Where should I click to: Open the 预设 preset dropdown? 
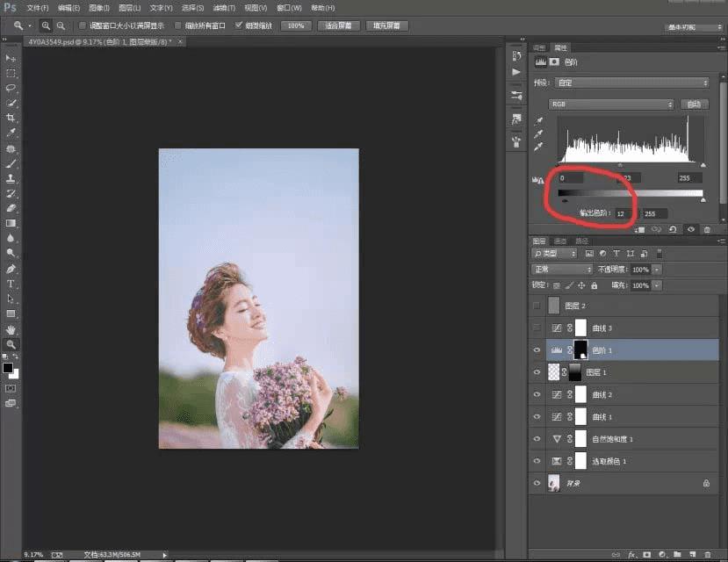pos(632,83)
